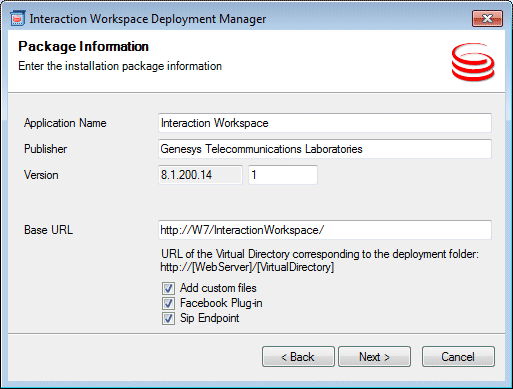Click the Version label text

(x=41, y=175)
